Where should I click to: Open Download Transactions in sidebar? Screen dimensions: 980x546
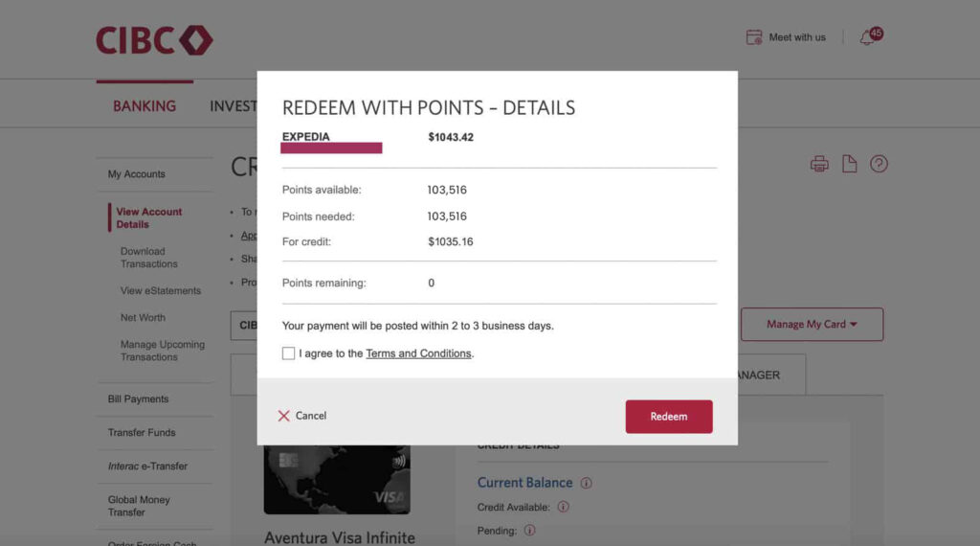coord(149,258)
